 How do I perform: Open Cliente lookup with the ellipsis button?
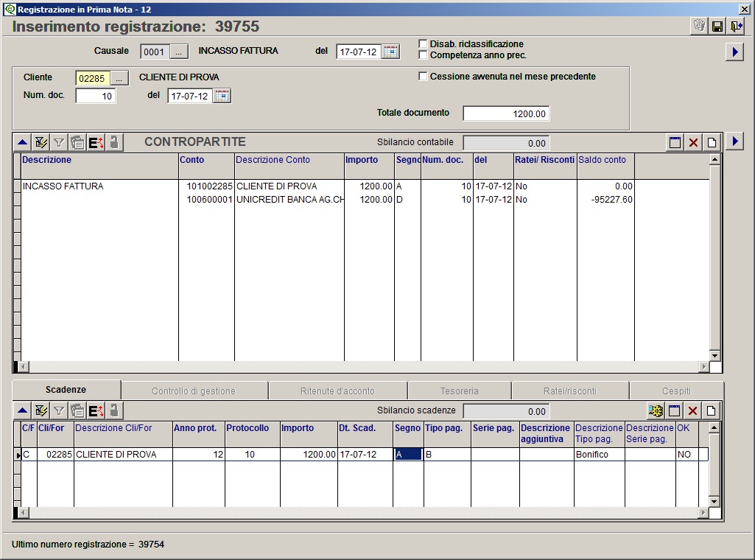click(x=119, y=78)
